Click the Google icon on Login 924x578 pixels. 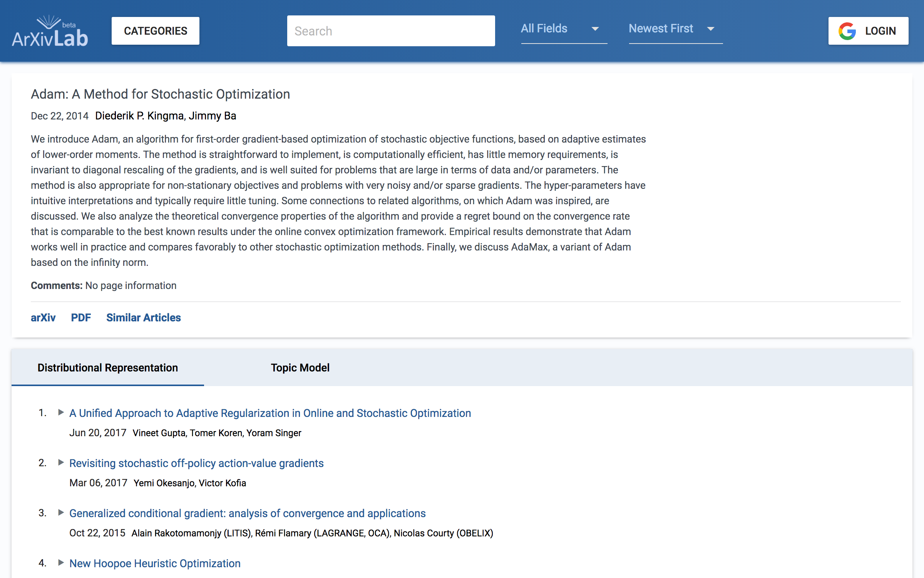tap(847, 31)
